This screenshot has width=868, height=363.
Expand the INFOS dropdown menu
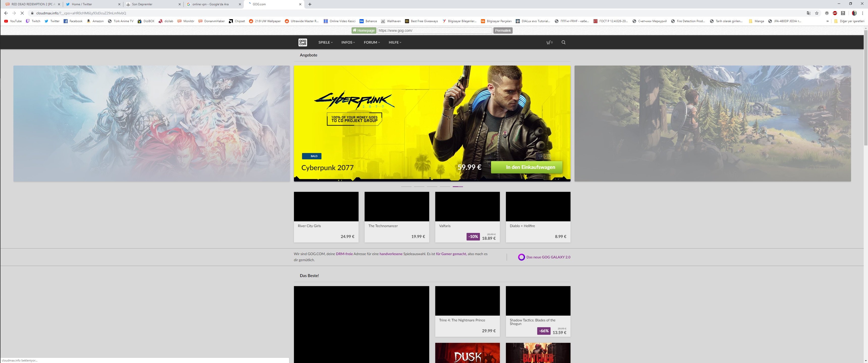tap(348, 42)
